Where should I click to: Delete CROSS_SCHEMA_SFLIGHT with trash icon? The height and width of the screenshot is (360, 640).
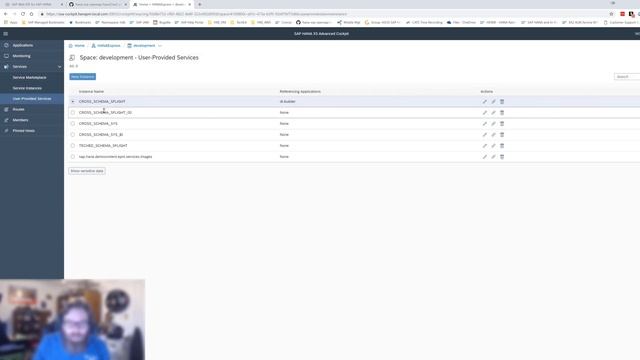502,102
